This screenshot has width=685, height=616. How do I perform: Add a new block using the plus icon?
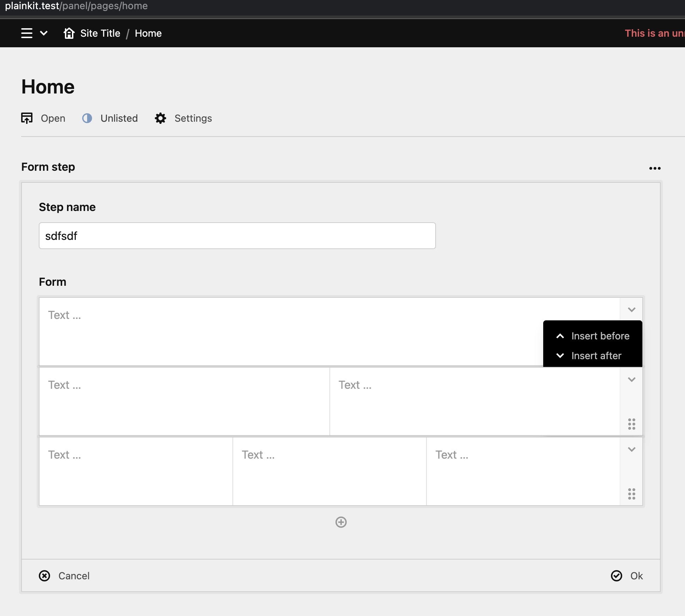coord(341,523)
